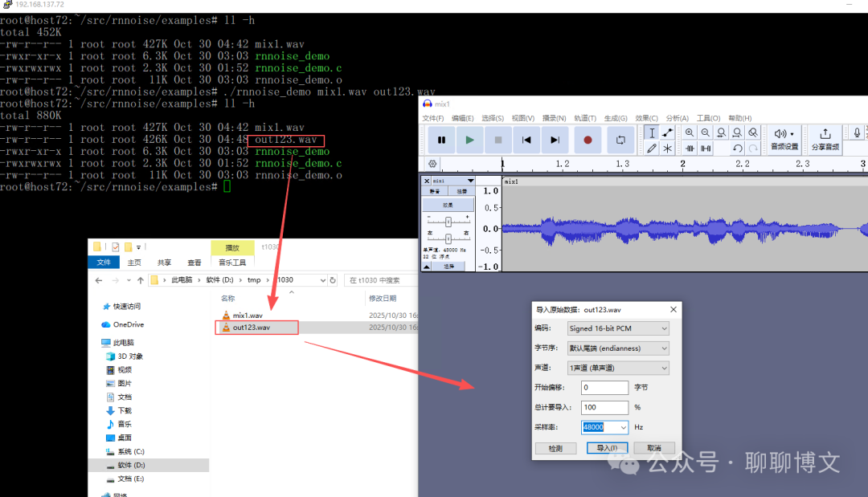Click the 开始偏移 offset input field

point(604,388)
